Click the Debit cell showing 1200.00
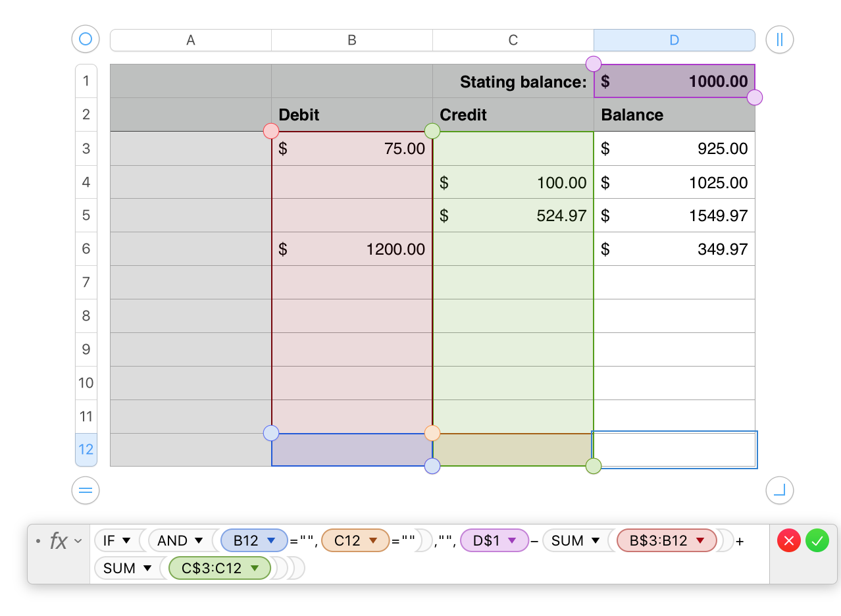Image resolution: width=841 pixels, height=616 pixels. pyautogui.click(x=351, y=249)
